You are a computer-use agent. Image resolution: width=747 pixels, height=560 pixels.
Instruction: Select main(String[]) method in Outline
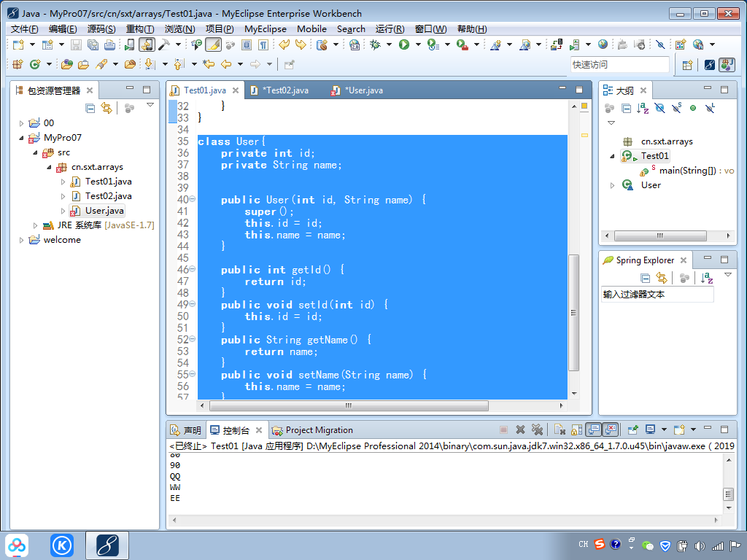coord(687,171)
